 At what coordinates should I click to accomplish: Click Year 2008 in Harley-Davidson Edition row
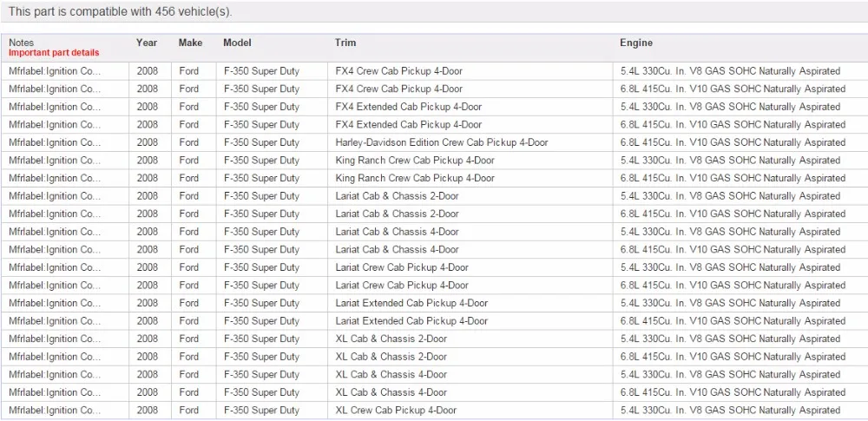tap(150, 142)
